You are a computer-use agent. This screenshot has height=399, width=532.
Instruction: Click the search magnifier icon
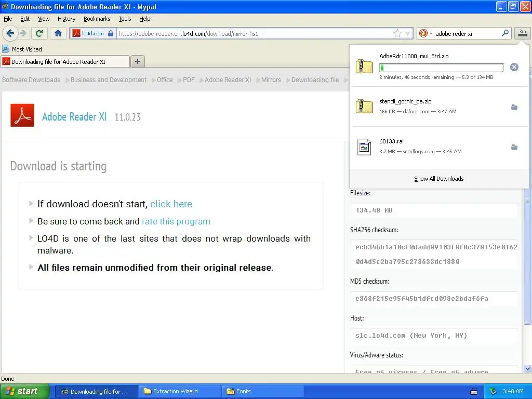click(x=505, y=33)
